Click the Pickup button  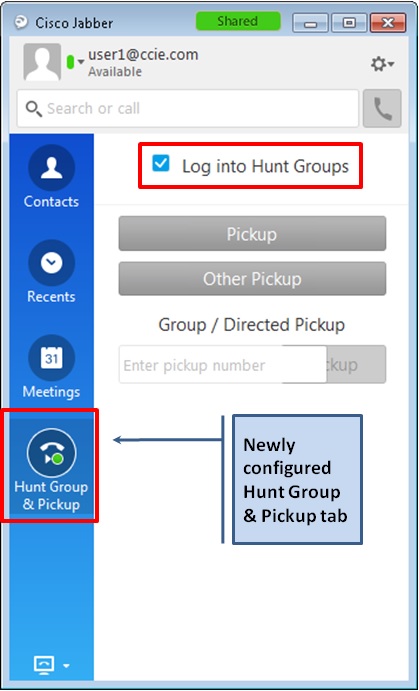point(252,234)
